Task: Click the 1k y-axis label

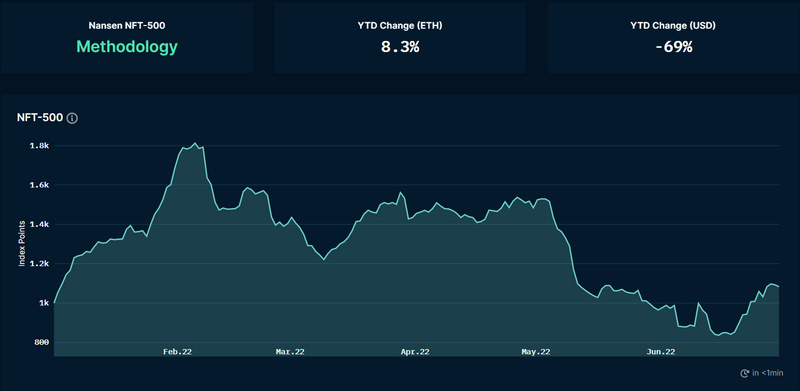Action: click(x=44, y=303)
